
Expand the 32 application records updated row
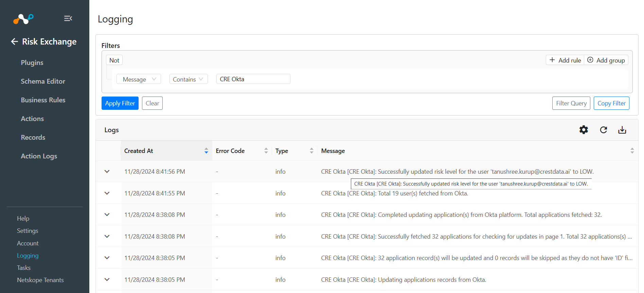click(107, 258)
